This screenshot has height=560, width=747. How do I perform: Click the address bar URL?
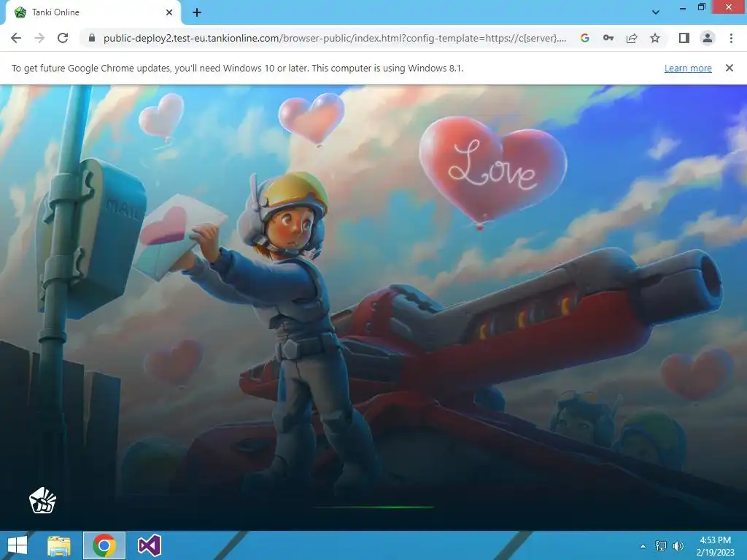tap(334, 38)
